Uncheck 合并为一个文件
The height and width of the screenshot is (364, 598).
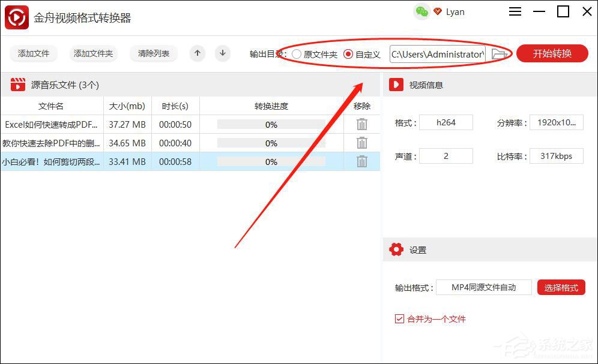(399, 319)
